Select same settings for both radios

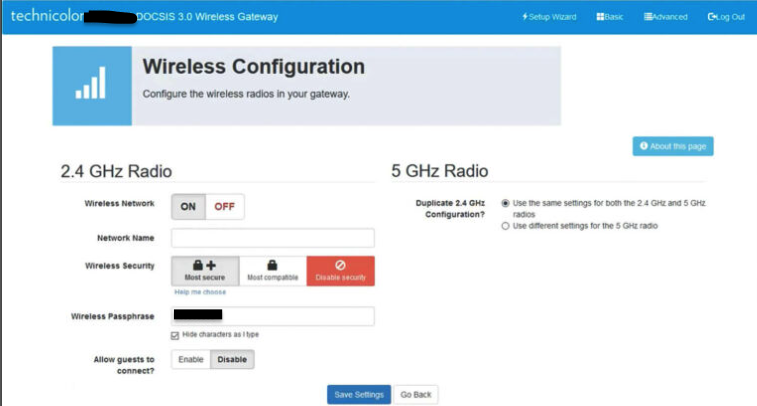click(x=505, y=203)
